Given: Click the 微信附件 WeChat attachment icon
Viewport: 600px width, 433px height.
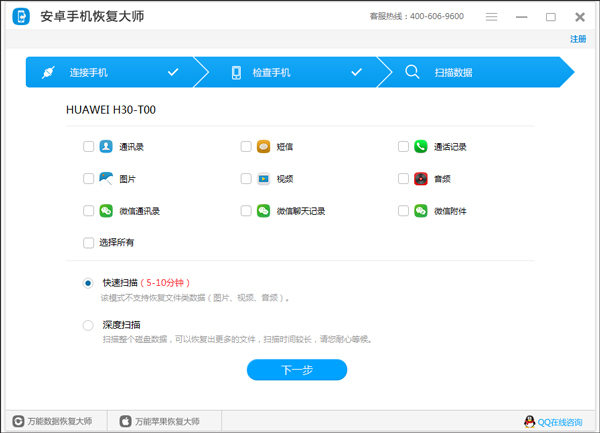Looking at the screenshot, I should tap(421, 211).
